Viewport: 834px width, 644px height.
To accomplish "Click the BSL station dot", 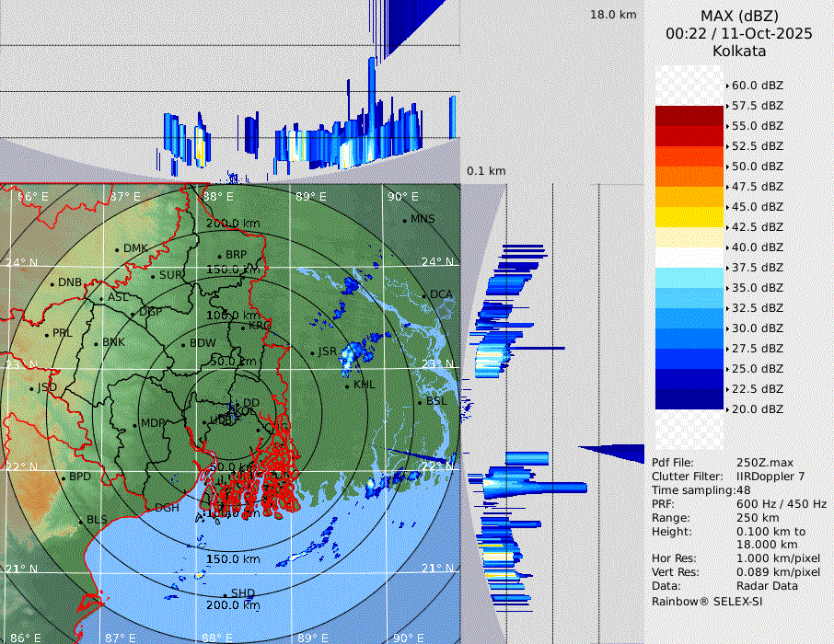I will 420,402.
